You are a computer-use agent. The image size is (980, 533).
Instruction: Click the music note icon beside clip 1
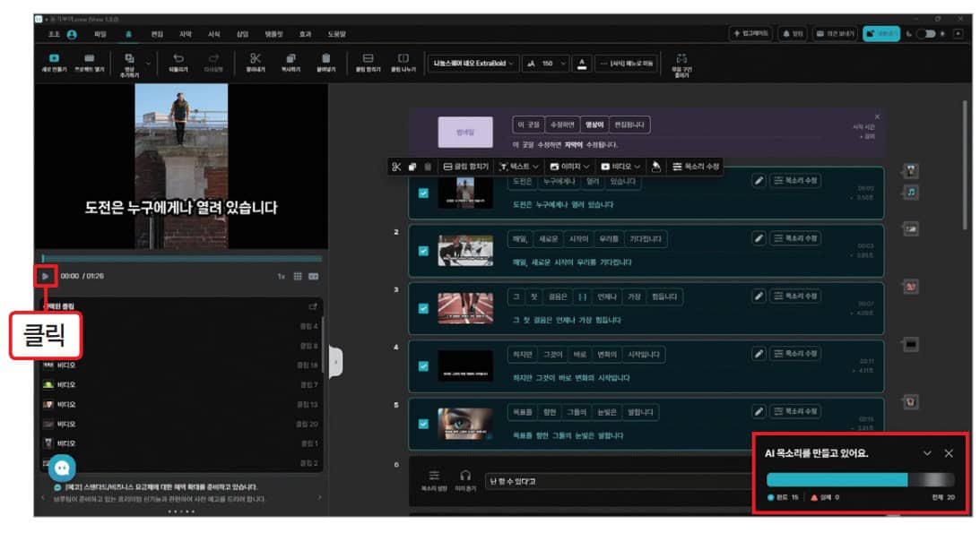tap(911, 193)
